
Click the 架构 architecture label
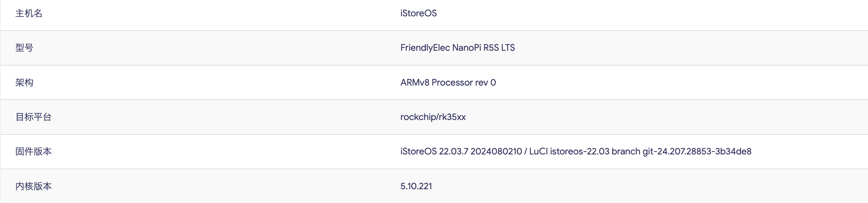click(x=24, y=83)
